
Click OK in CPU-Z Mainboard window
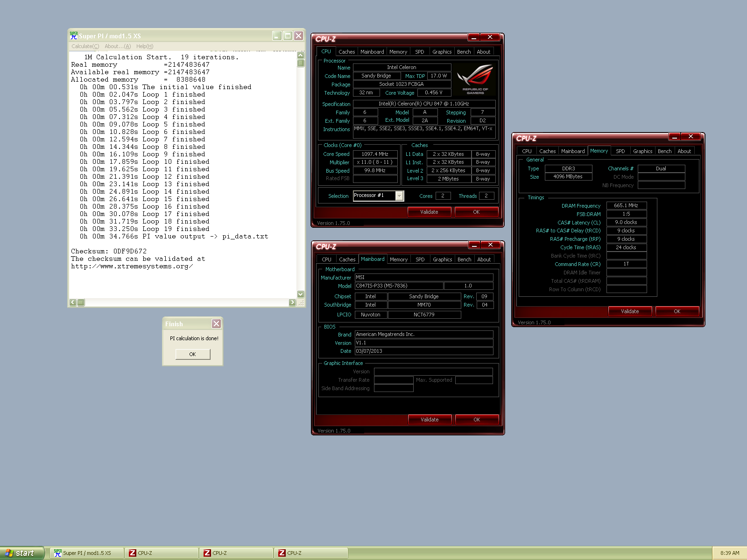click(x=477, y=420)
